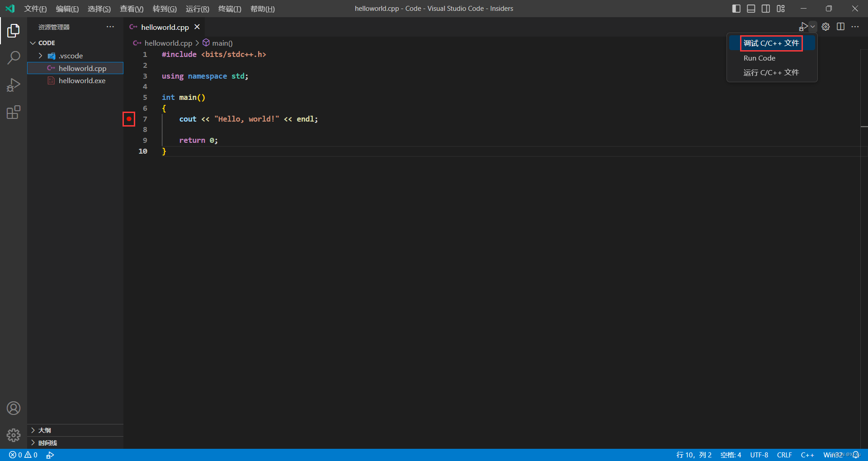Expand the 大纲 outline section
The image size is (868, 461).
click(x=44, y=430)
